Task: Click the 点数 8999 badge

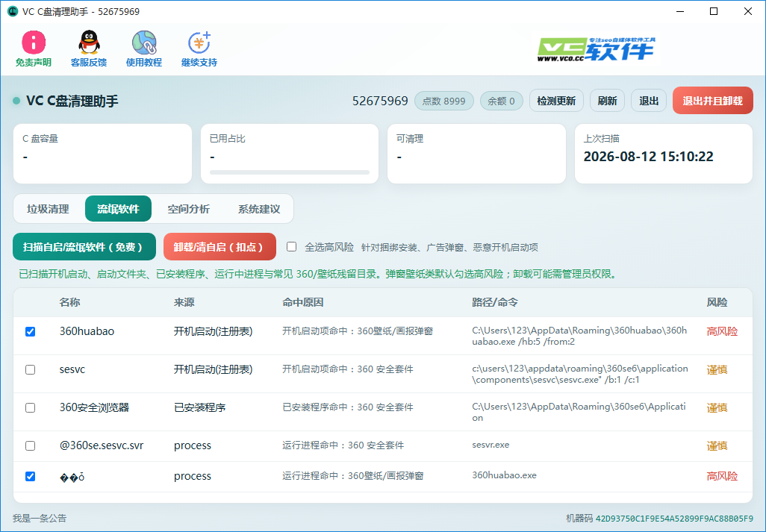Action: [x=444, y=101]
